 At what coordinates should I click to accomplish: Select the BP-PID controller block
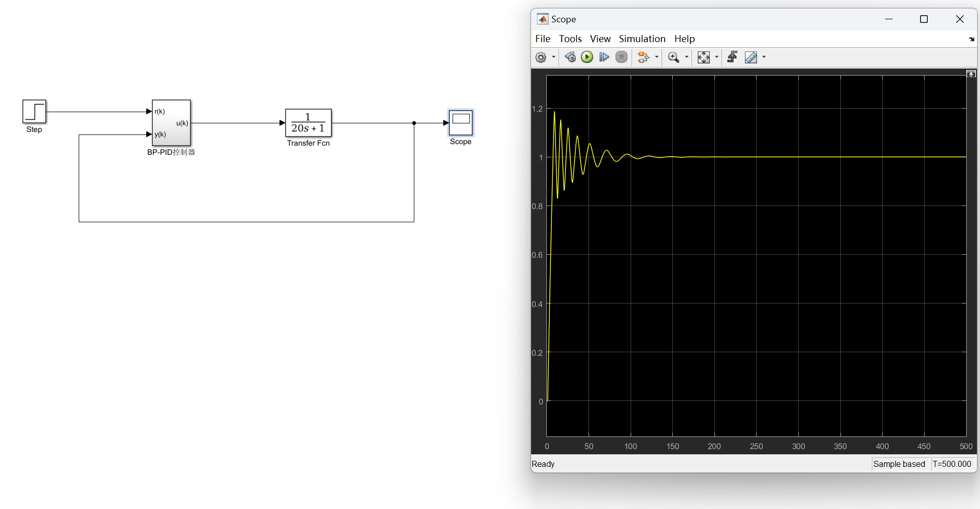(x=172, y=123)
